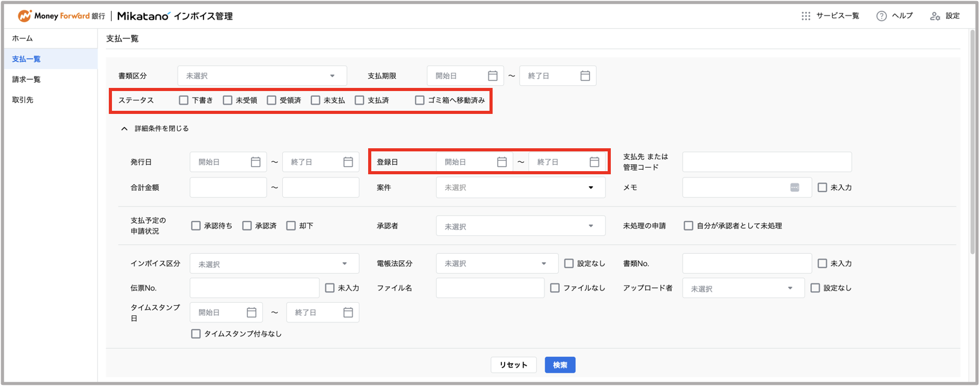This screenshot has height=386, width=980.
Task: Toggle 書類No. 未入力 checkbox
Action: coord(822,264)
